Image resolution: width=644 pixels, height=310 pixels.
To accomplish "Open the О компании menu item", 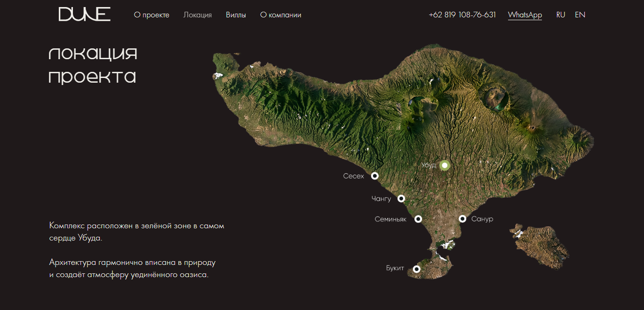I will (281, 15).
